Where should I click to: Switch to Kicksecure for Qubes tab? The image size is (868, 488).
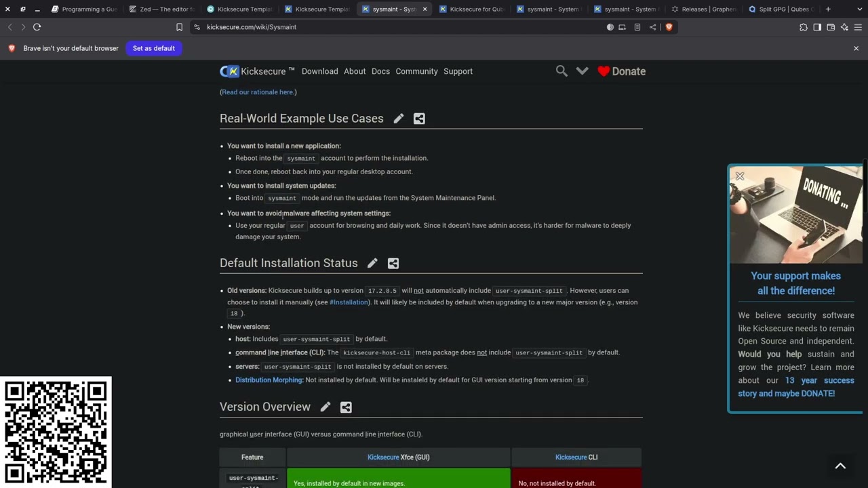(x=473, y=9)
